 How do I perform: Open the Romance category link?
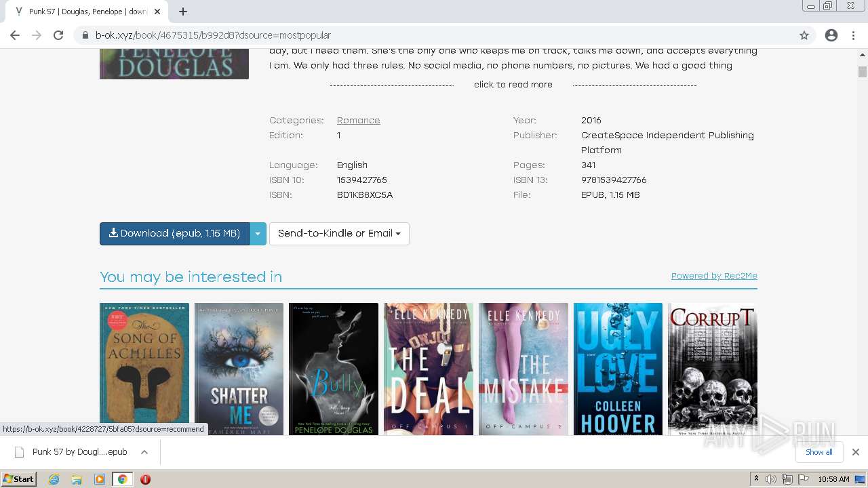tap(359, 121)
